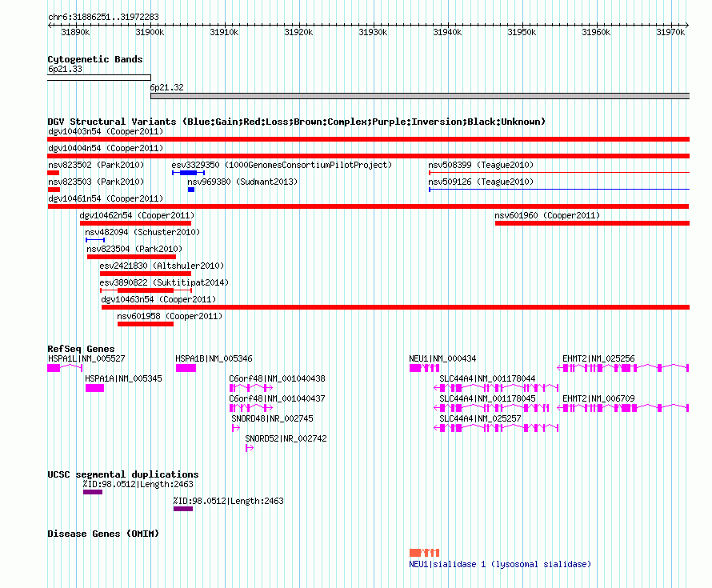Click the red dgv10462n54 loss bar
712x588 pixels.
click(135, 223)
